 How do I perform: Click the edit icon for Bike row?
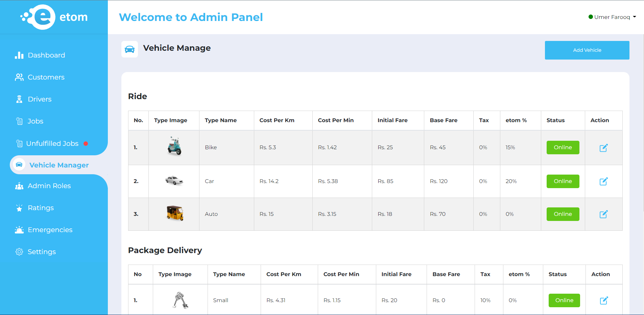click(603, 148)
